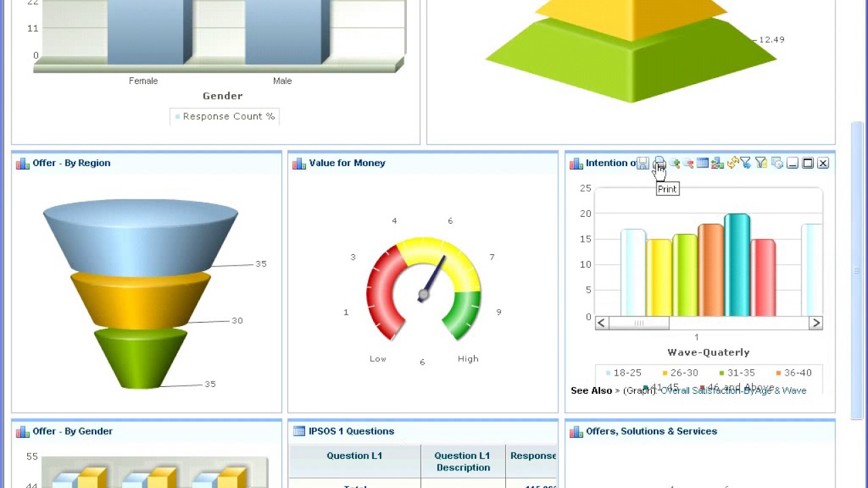Image resolution: width=868 pixels, height=488 pixels.
Task: Click the IPSOS 1 Questions panel title
Action: coord(351,431)
